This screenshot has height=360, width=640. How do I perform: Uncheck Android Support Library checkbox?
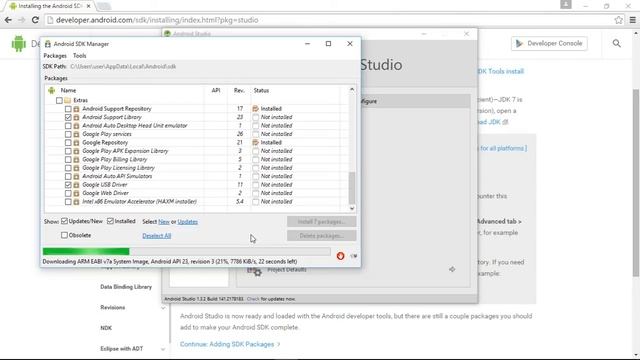68,117
